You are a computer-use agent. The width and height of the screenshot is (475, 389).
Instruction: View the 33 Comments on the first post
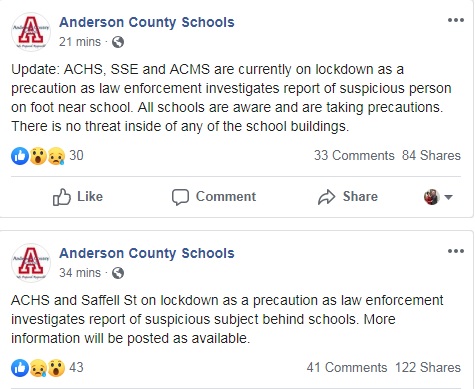point(354,156)
